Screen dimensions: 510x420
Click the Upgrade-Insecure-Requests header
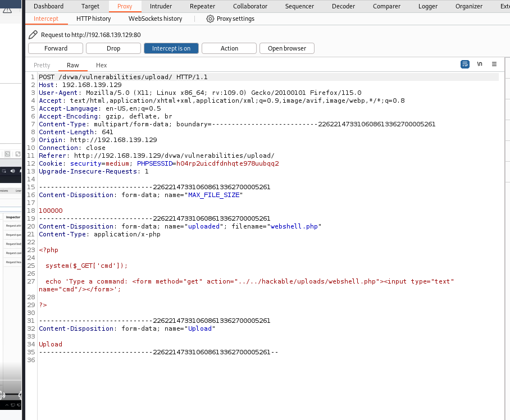94,171
